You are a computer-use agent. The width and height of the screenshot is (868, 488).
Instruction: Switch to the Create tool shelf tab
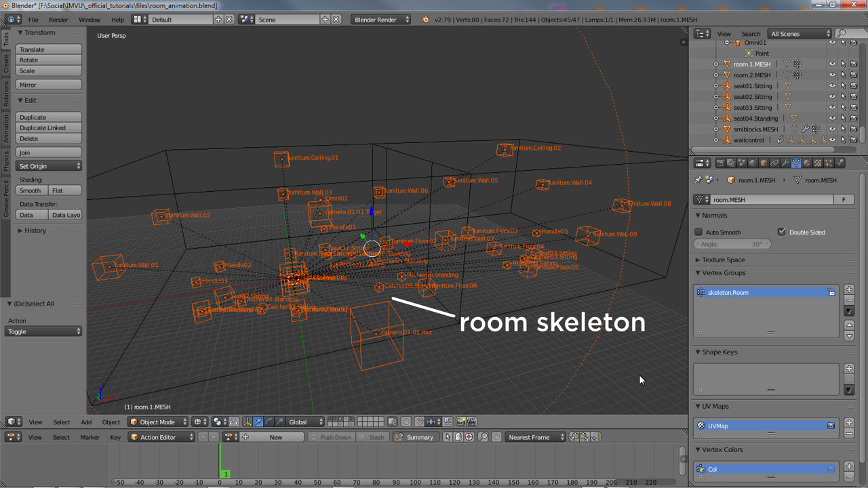(6, 64)
